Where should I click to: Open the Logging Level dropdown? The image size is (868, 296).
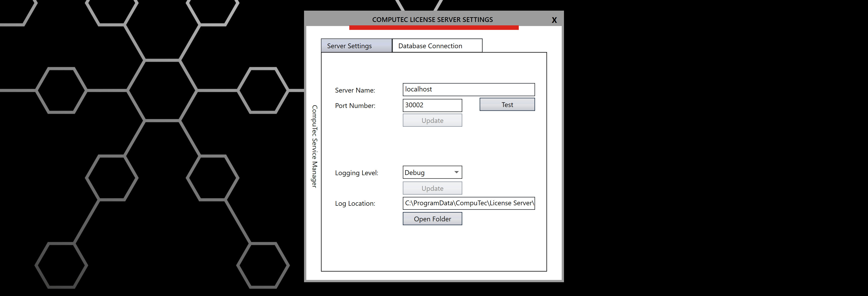pyautogui.click(x=432, y=172)
